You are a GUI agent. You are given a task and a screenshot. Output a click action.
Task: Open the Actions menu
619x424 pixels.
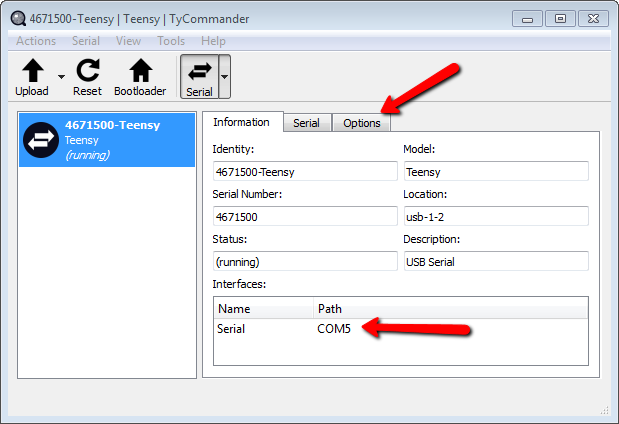click(36, 41)
